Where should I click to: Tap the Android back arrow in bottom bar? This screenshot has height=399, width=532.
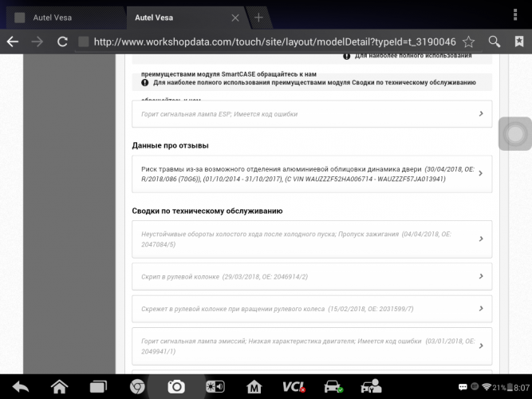coord(21,387)
